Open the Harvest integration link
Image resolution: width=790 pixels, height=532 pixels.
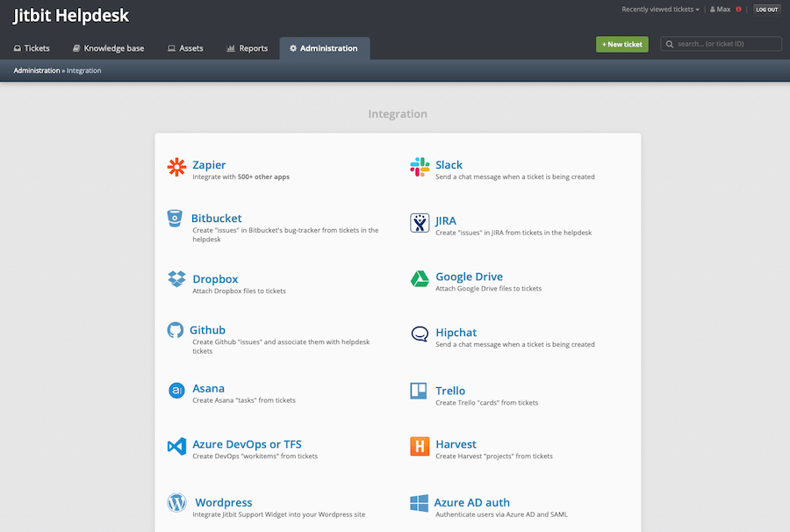click(x=456, y=444)
